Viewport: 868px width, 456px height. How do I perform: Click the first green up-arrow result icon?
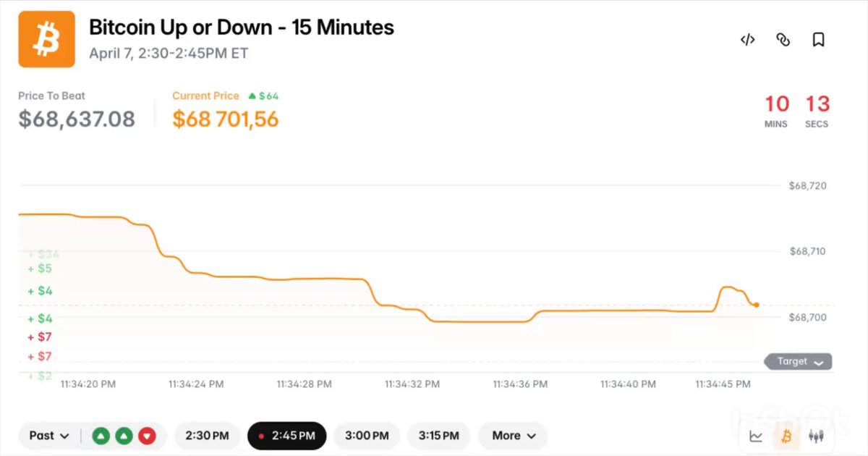click(x=101, y=436)
